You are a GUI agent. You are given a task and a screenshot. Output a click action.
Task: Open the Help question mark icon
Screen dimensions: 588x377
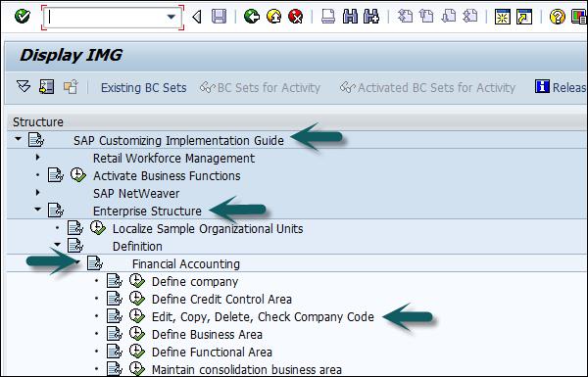(557, 17)
